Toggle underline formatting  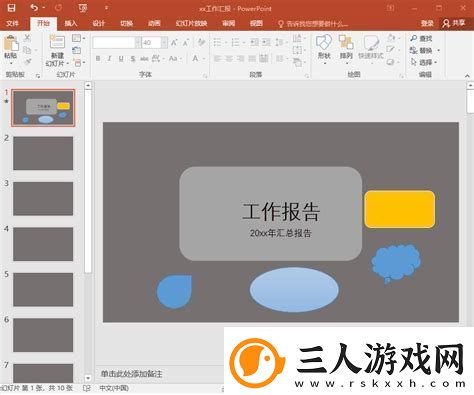pos(121,59)
